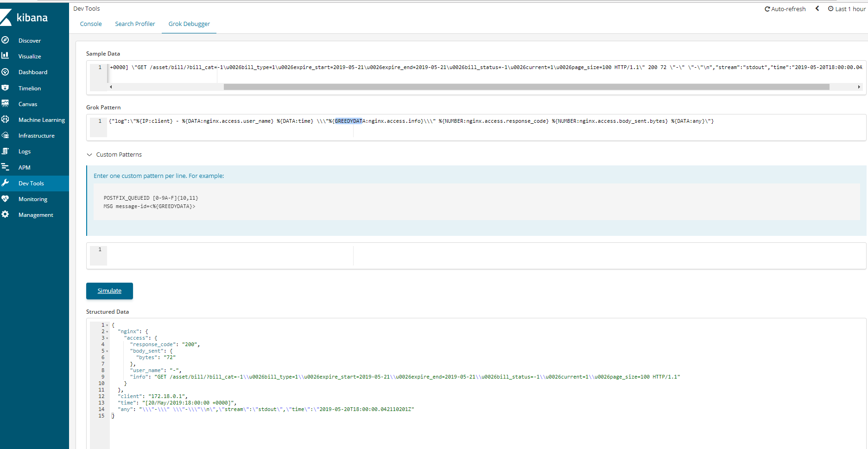Click the "bytes": "72" line
The width and height of the screenshot is (868, 449).
(156, 358)
